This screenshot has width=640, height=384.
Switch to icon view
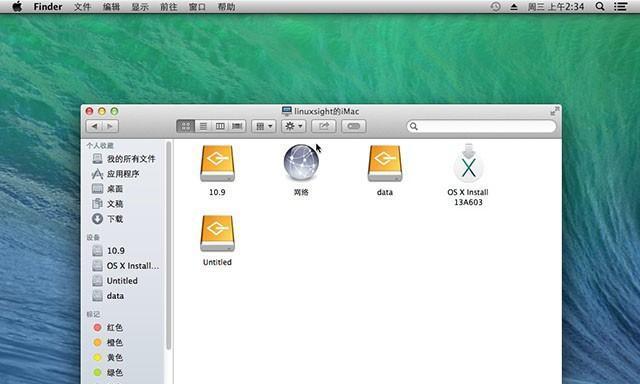(186, 126)
